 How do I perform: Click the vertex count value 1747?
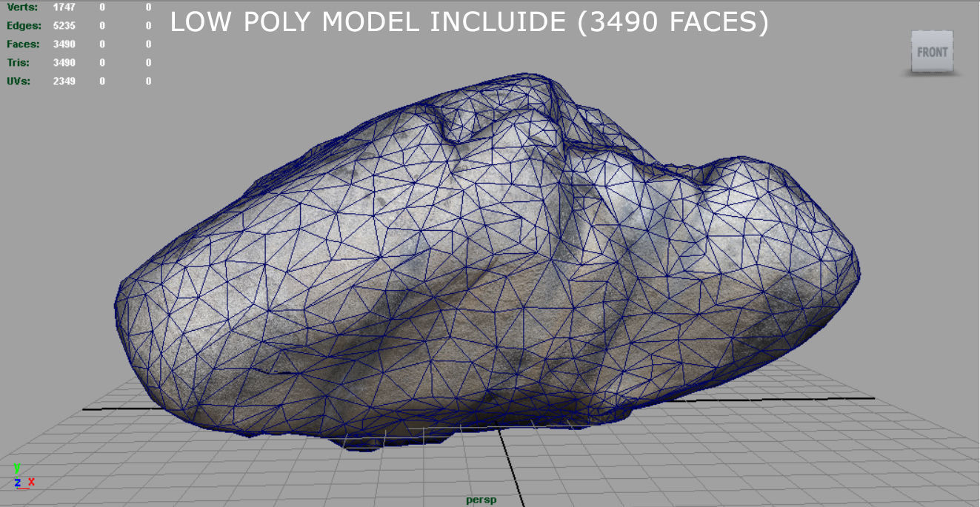tap(64, 7)
